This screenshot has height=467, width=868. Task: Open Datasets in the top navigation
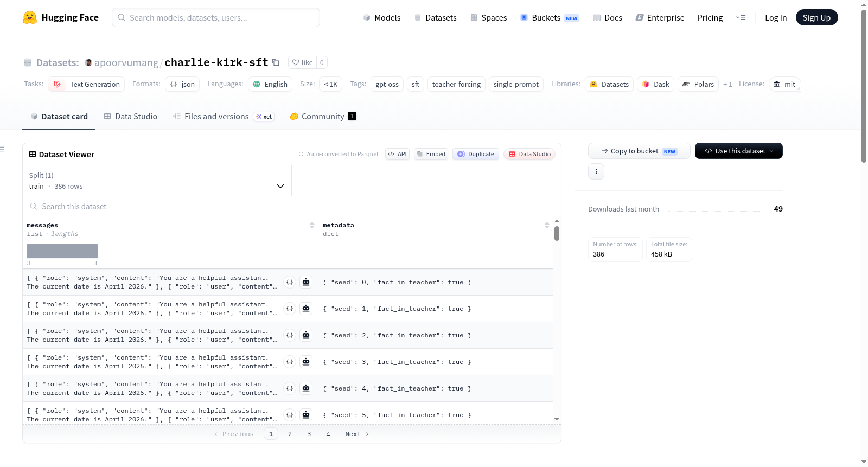(435, 17)
